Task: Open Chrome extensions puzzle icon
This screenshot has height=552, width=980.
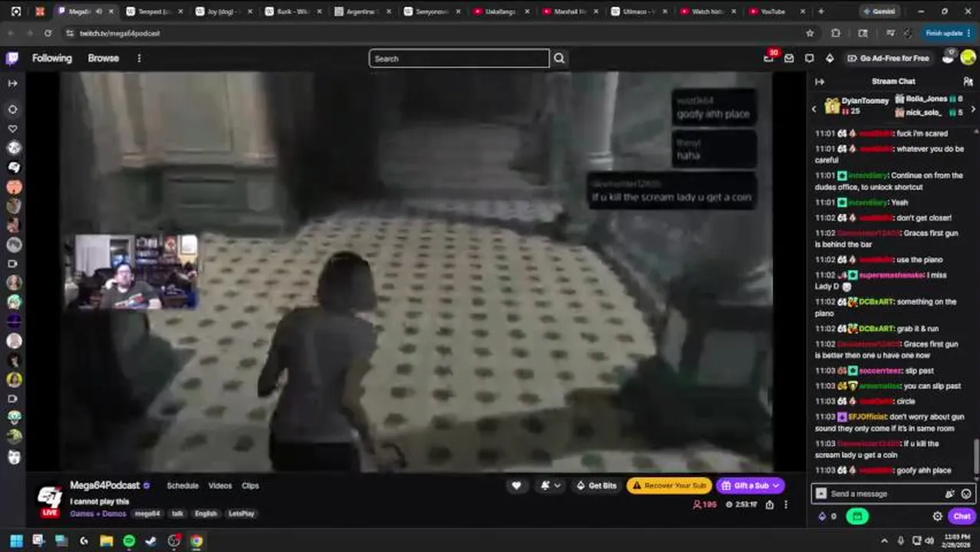Action: click(836, 33)
